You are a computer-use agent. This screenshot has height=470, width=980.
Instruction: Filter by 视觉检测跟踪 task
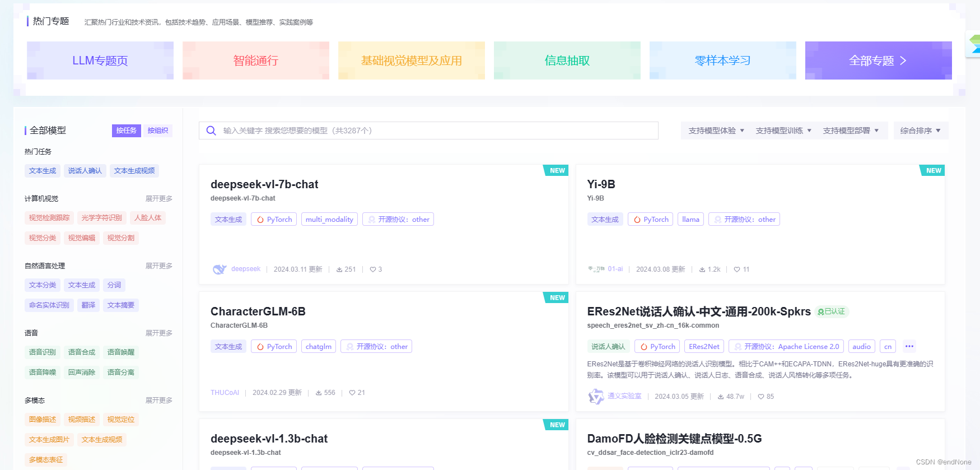(49, 218)
